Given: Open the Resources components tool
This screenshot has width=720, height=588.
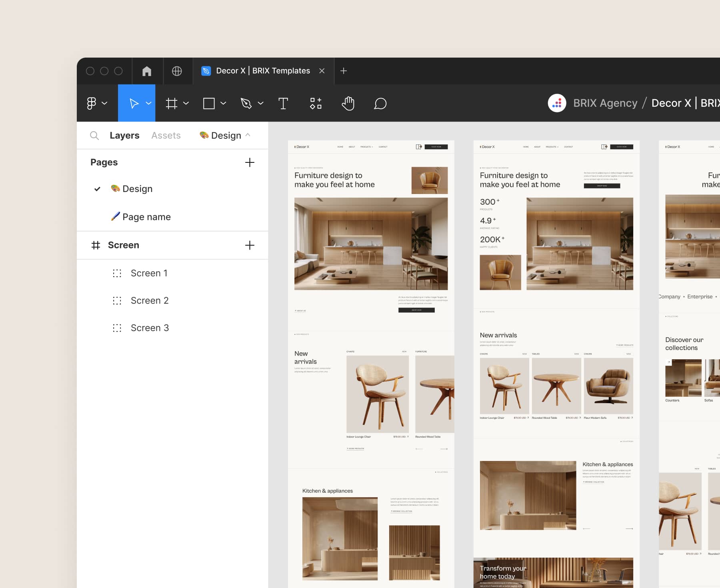Looking at the screenshot, I should (316, 104).
